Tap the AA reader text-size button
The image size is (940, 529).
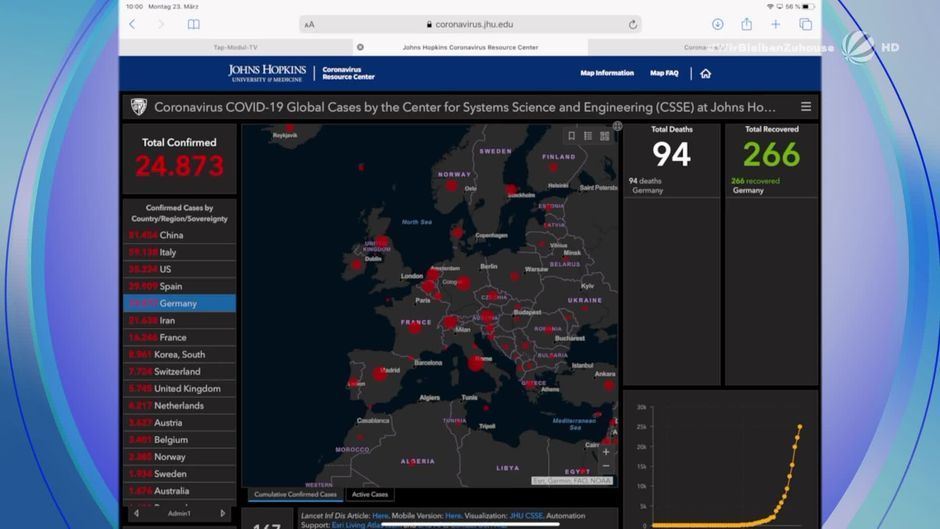[x=309, y=25]
